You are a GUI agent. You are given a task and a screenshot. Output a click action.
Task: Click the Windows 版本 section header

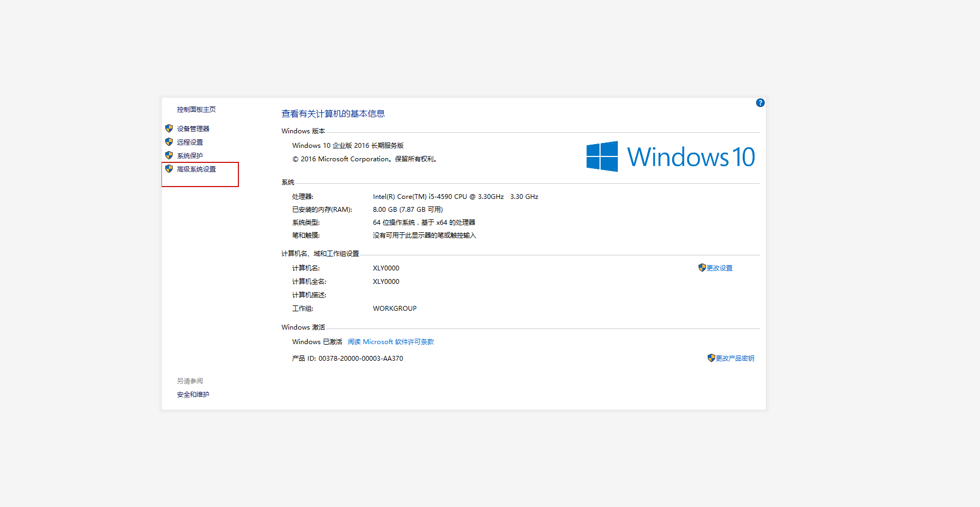[304, 131]
